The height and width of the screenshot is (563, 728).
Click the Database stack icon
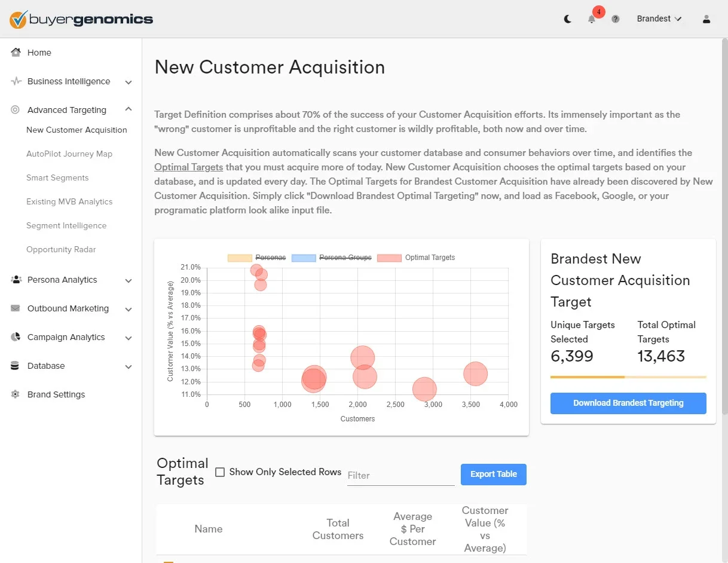pos(16,366)
